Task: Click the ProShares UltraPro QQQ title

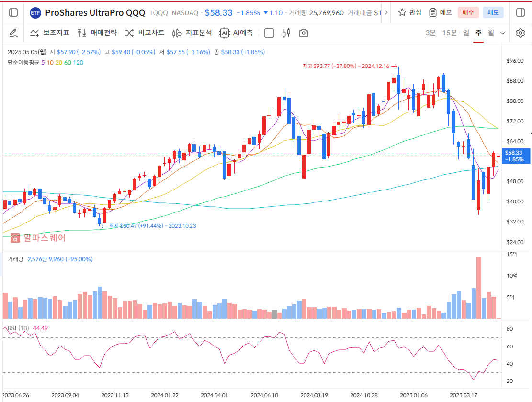Action: click(x=95, y=13)
